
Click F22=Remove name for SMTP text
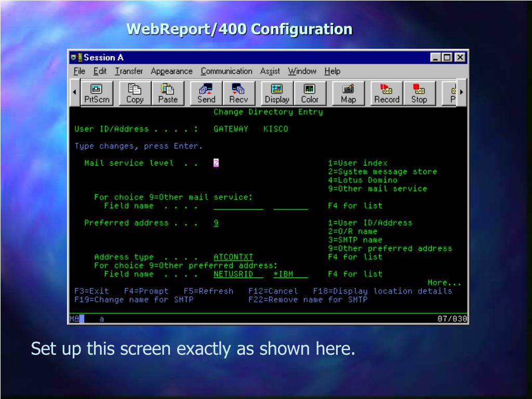308,300
